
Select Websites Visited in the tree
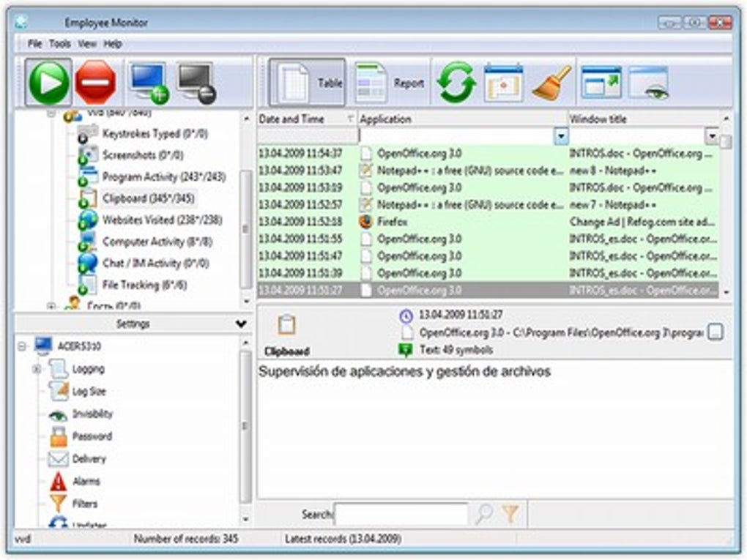click(162, 220)
